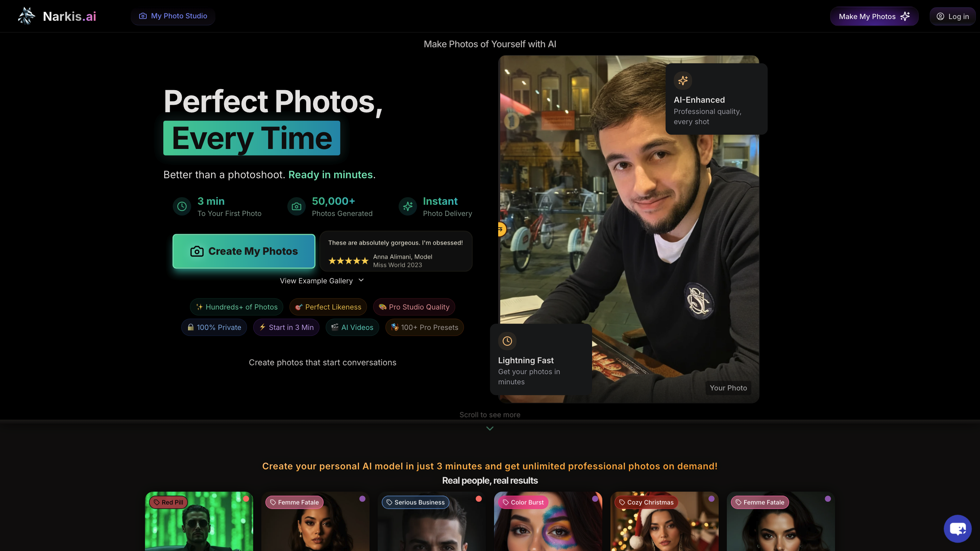This screenshot has width=980, height=551.
Task: Click the clock icon beside 3 min
Action: click(182, 206)
